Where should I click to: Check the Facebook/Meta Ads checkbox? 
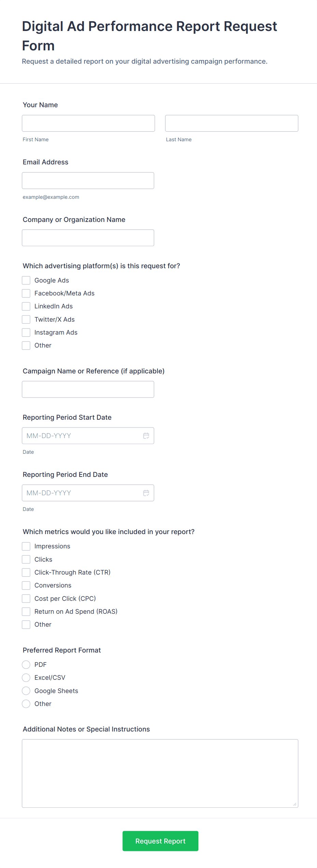tap(26, 293)
